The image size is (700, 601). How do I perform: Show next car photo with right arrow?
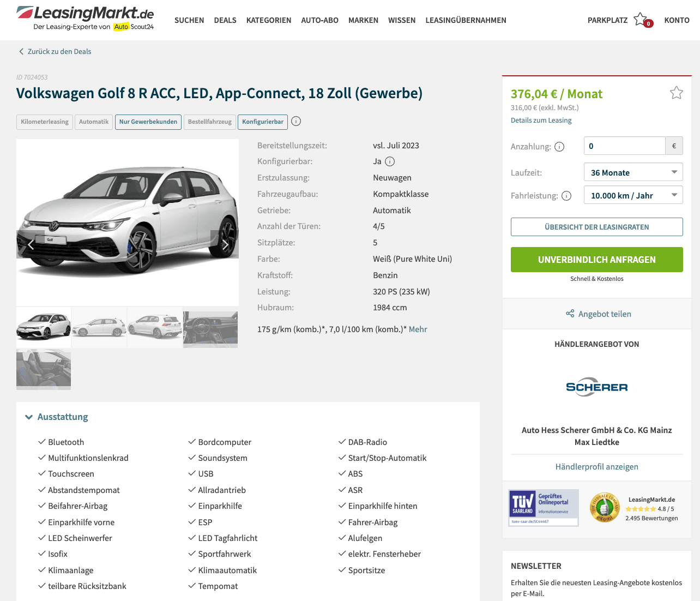(225, 244)
